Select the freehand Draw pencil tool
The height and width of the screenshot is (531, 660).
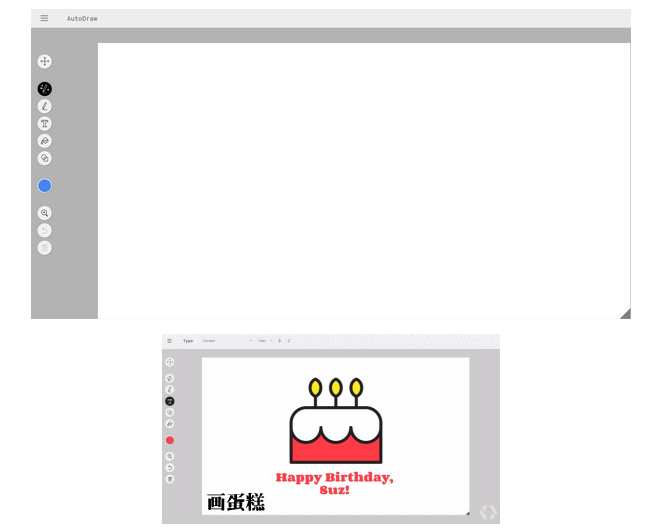[44, 106]
